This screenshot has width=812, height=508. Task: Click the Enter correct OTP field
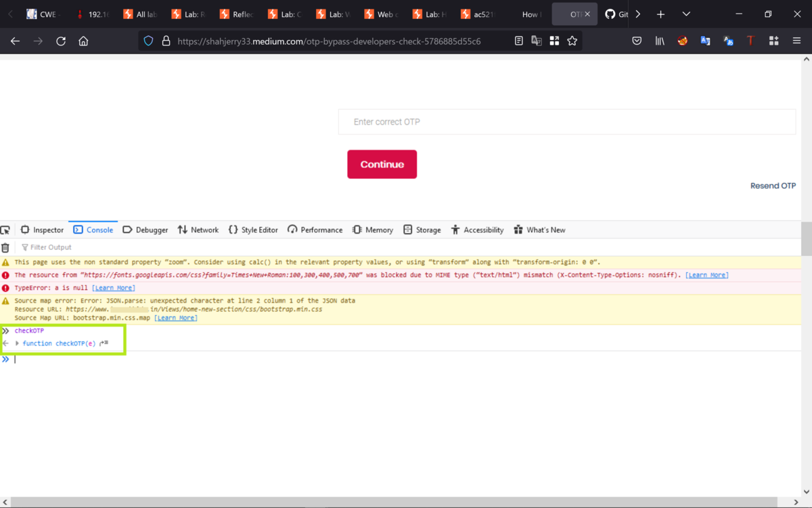tap(567, 122)
